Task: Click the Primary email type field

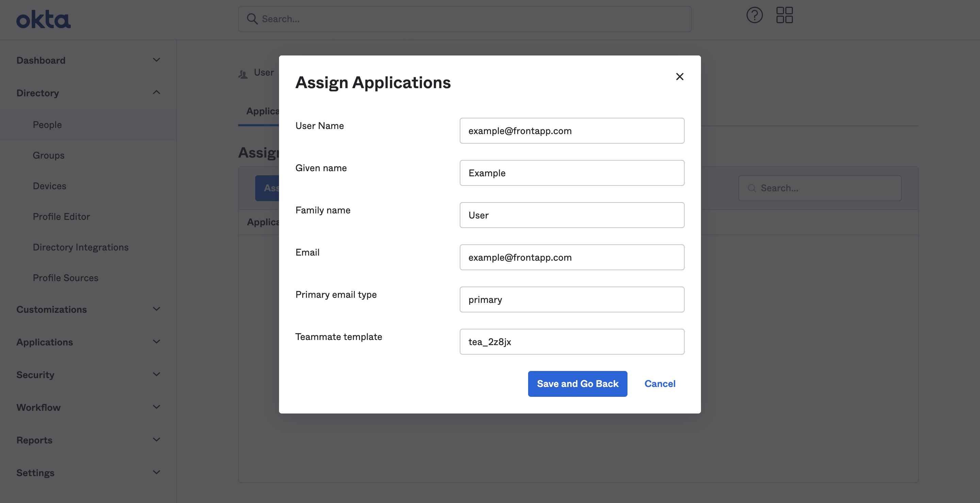Action: tap(572, 299)
